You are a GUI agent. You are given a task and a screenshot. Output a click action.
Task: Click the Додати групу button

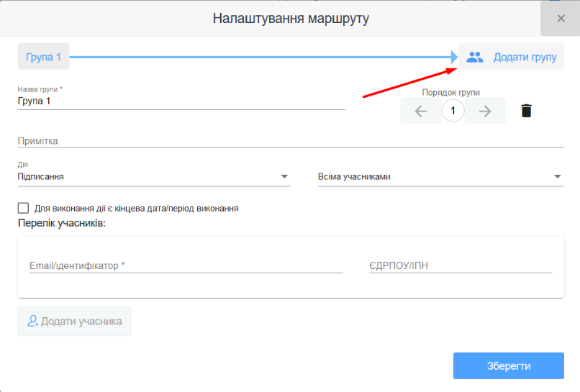point(511,57)
